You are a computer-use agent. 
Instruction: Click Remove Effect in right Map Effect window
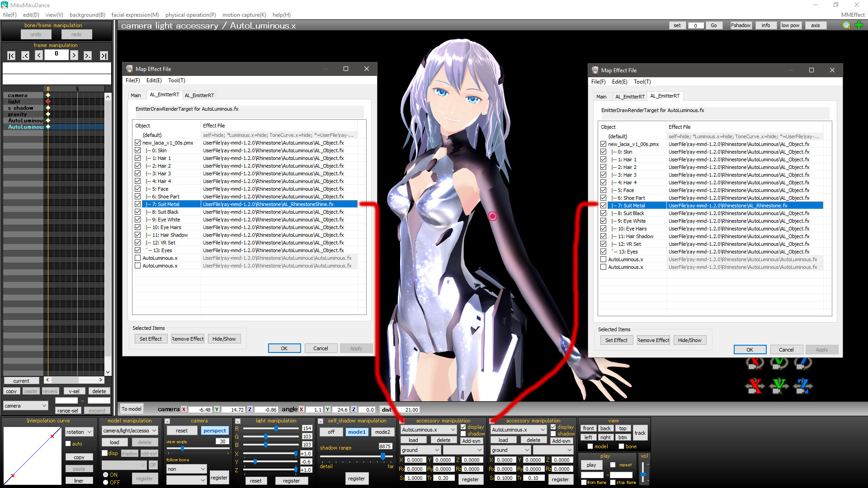coord(653,340)
